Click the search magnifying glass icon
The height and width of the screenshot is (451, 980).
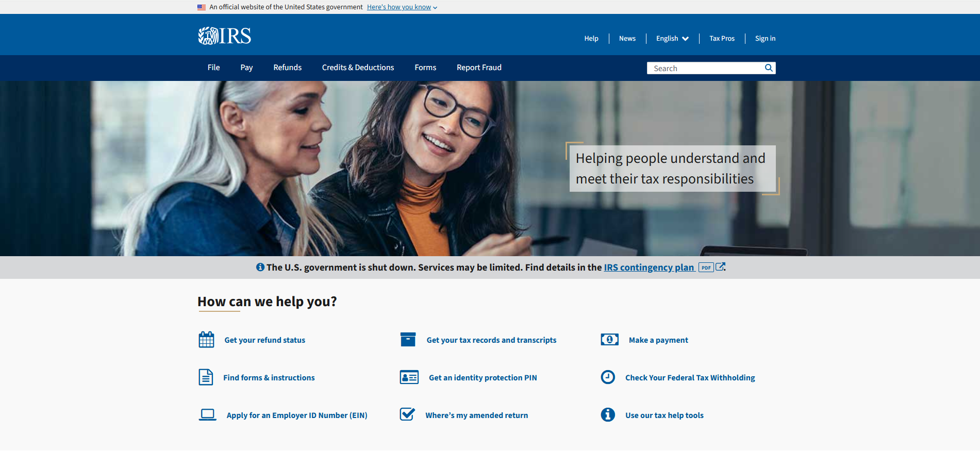click(768, 68)
